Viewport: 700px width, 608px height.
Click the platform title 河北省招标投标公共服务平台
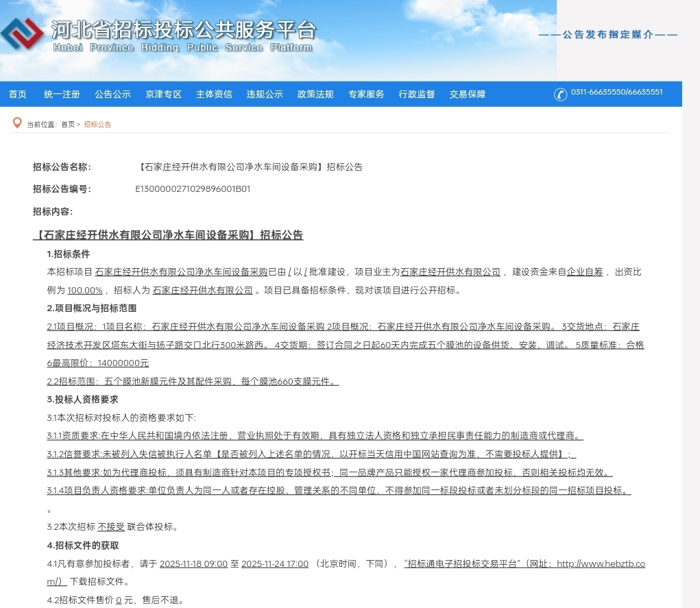point(184,31)
